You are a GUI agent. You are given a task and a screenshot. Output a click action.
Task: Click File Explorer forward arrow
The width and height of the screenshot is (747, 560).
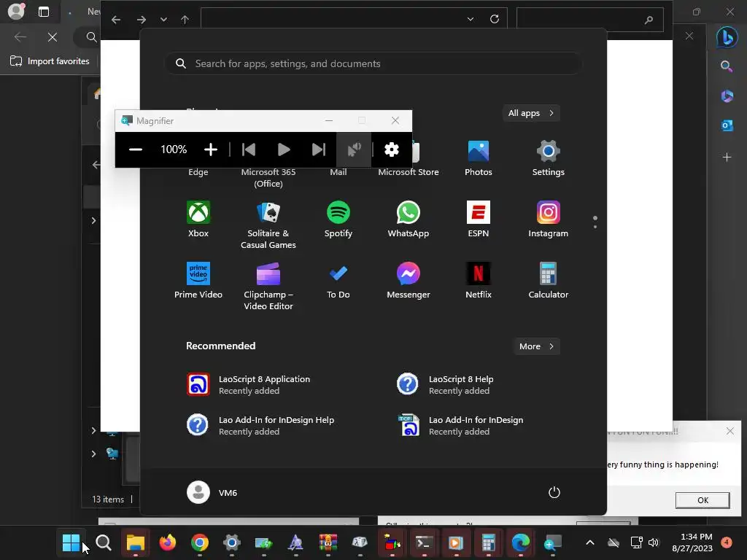(142, 20)
